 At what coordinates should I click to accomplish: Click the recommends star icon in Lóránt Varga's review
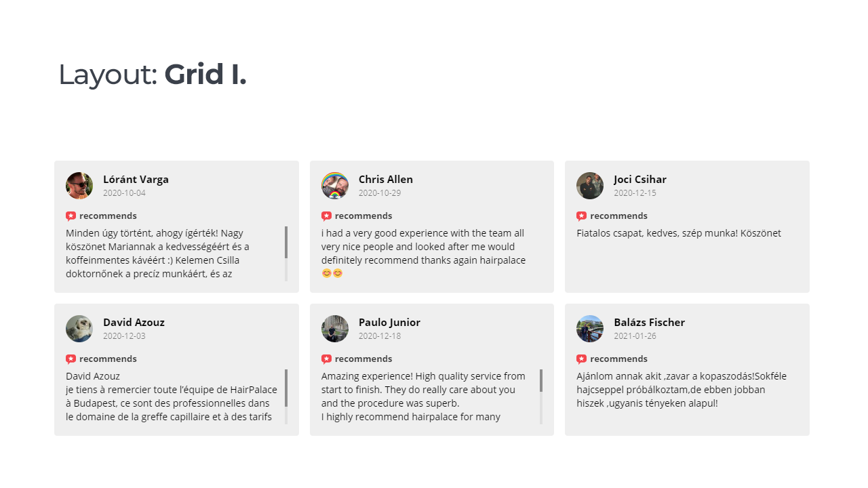pyautogui.click(x=71, y=216)
